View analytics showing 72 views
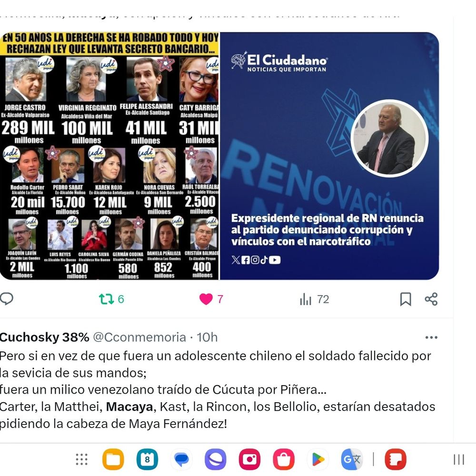Viewport: 476px width, 476px height. [314, 299]
